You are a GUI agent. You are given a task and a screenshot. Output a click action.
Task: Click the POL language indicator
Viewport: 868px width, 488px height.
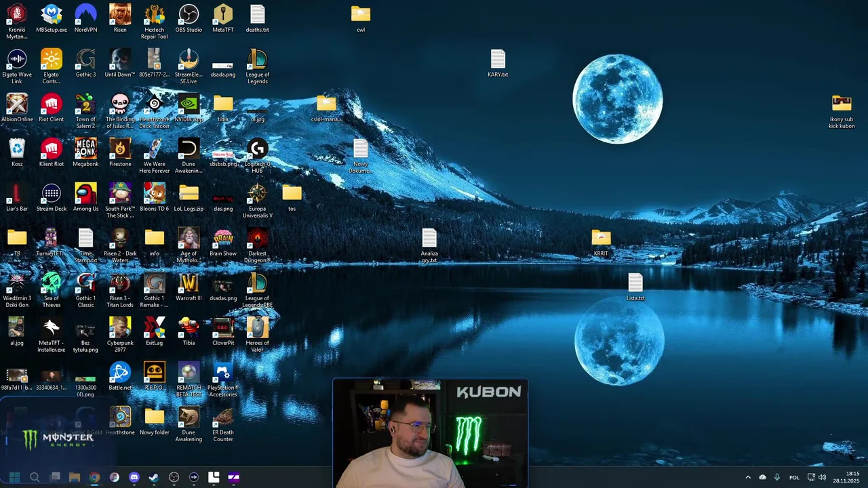794,477
